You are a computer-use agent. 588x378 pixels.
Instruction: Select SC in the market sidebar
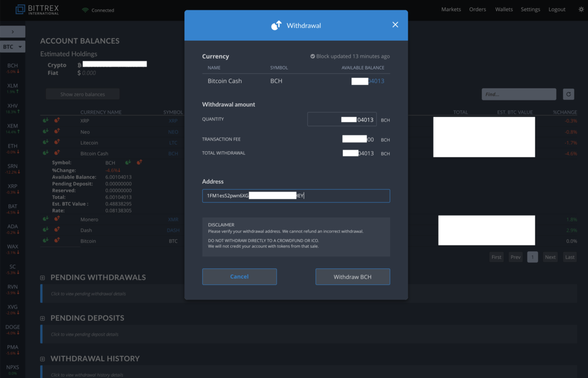[13, 269]
